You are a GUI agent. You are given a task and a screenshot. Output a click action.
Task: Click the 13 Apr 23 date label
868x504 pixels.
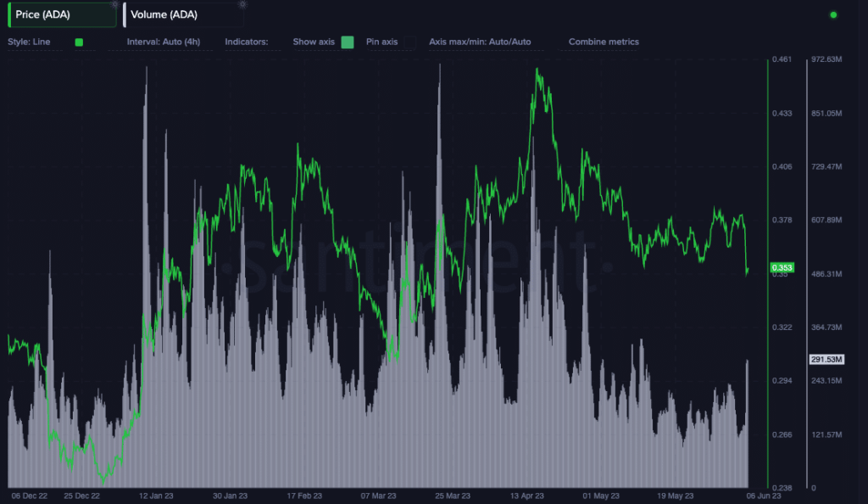(x=527, y=496)
